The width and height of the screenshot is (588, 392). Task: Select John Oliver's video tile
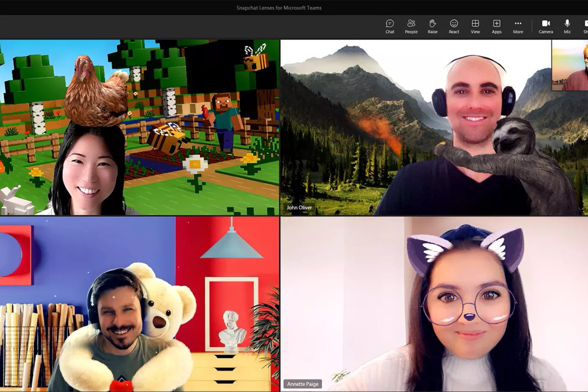434,127
